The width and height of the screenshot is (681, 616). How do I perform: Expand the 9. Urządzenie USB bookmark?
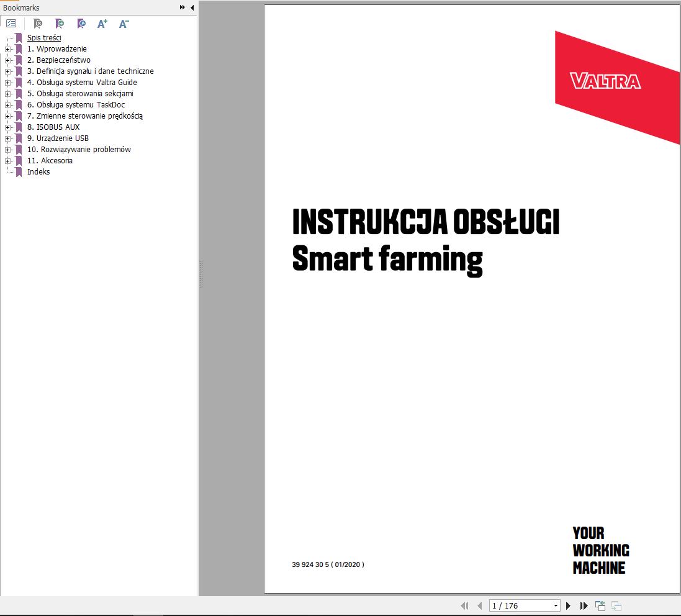(7, 138)
